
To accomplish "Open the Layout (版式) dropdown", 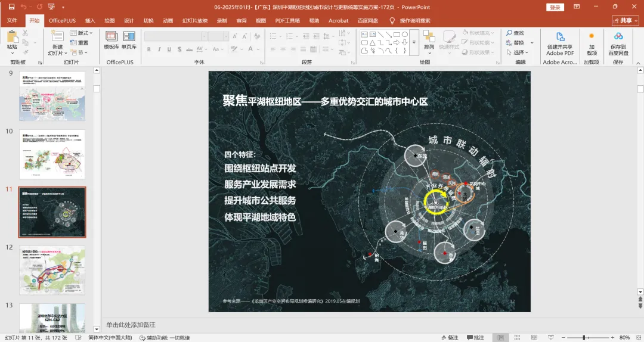I will point(81,33).
